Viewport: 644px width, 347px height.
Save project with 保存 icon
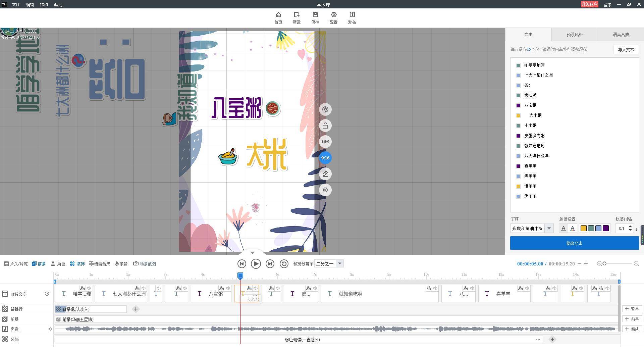coord(315,18)
